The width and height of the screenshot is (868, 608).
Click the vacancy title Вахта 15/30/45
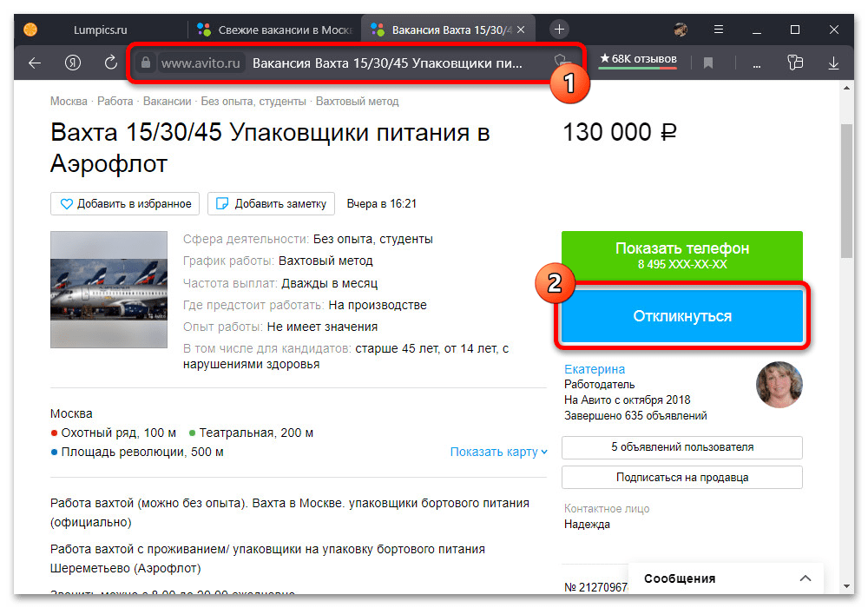270,148
